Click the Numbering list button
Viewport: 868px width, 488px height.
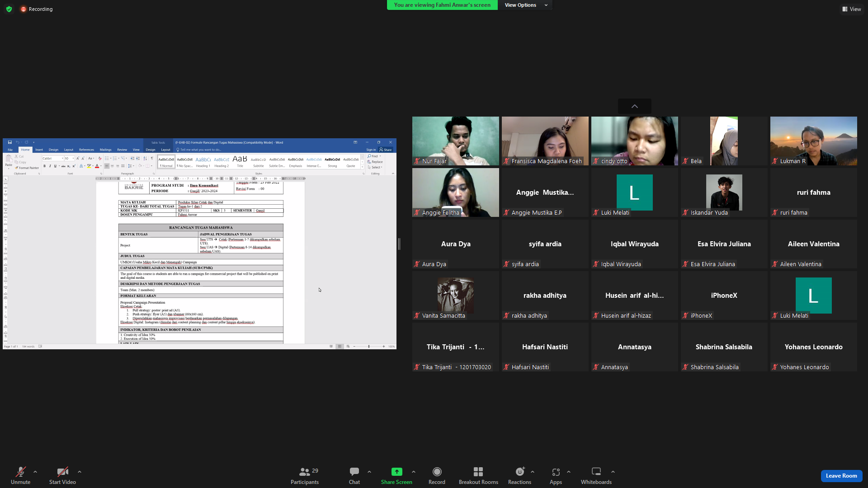pos(115,158)
